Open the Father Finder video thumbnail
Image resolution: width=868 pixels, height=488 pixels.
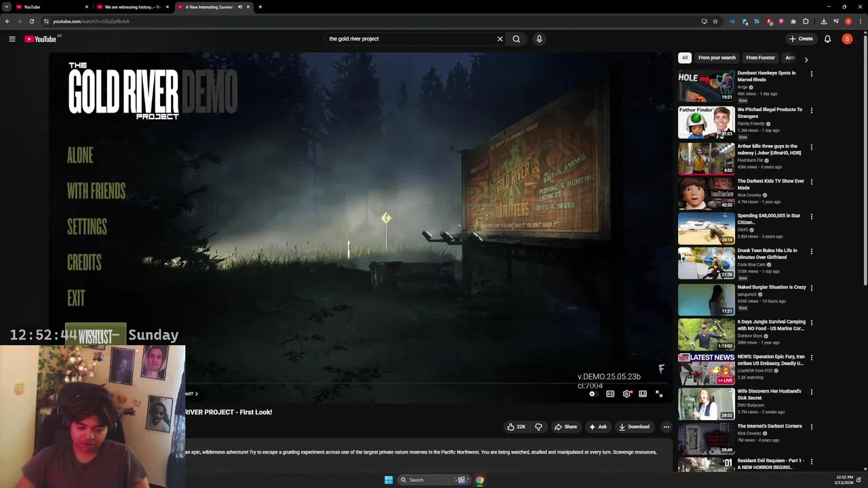[x=706, y=122]
